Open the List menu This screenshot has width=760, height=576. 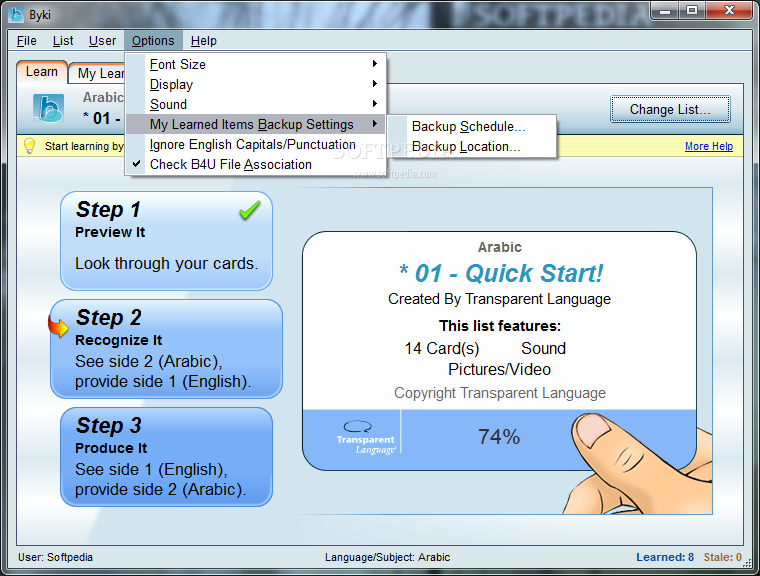pyautogui.click(x=63, y=41)
